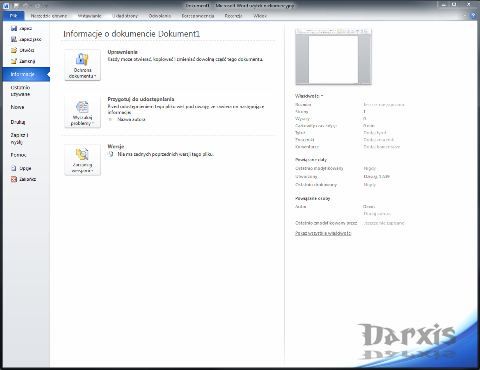Screen dimensions: 480x370
Task: Click Pokaż wszystkie właściwości link
Action: (323, 233)
